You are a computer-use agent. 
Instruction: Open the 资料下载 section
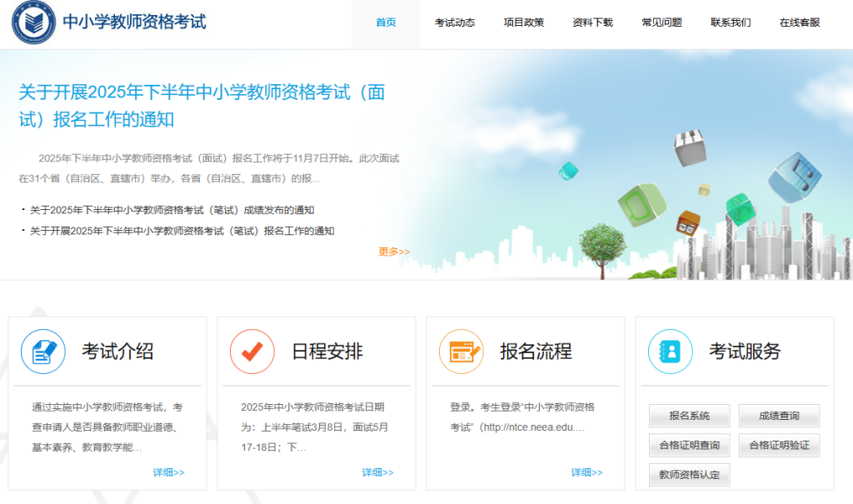[592, 22]
